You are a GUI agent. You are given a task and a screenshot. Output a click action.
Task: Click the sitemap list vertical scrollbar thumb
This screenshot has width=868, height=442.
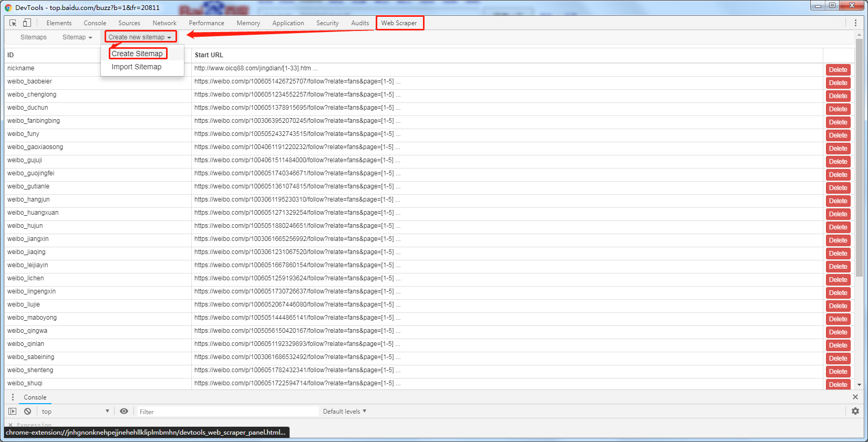(859, 157)
